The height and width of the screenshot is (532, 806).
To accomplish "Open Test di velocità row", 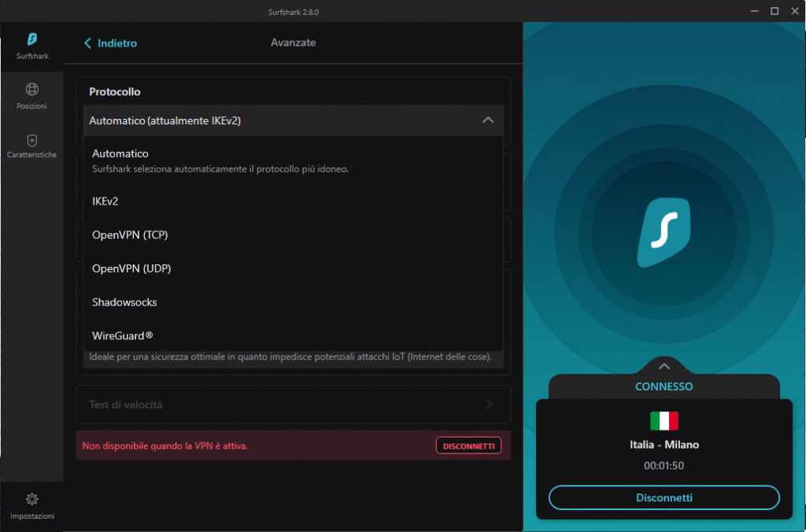I will (x=293, y=405).
